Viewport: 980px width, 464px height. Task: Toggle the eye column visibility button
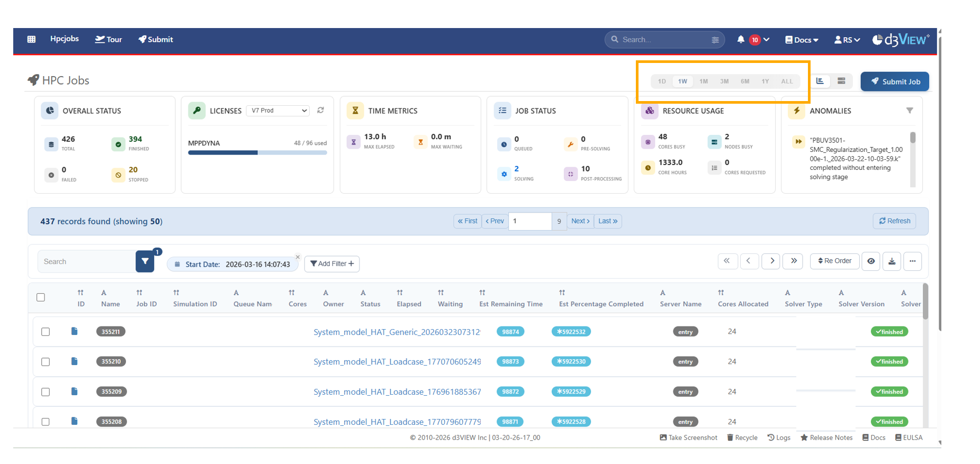(x=871, y=261)
